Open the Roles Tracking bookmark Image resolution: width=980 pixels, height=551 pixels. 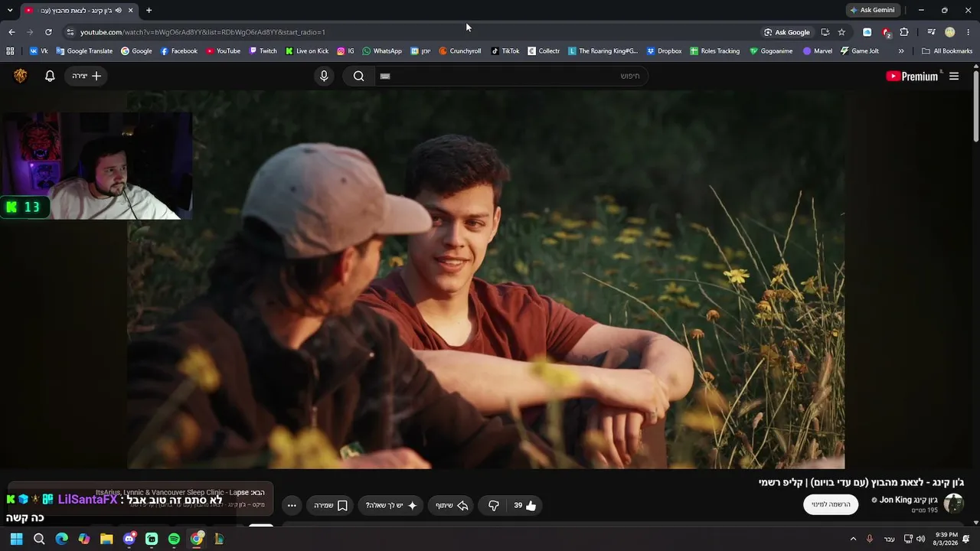714,51
